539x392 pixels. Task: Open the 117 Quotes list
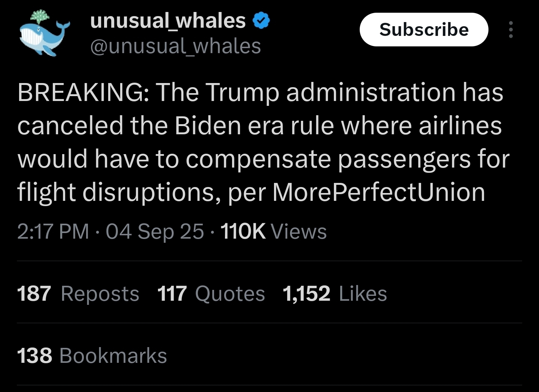click(211, 293)
